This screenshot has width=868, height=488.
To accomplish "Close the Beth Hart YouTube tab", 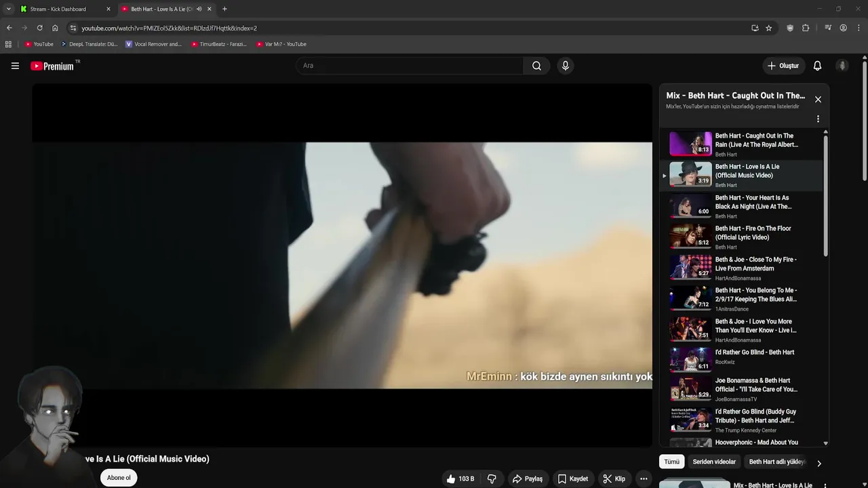I will click(x=209, y=9).
